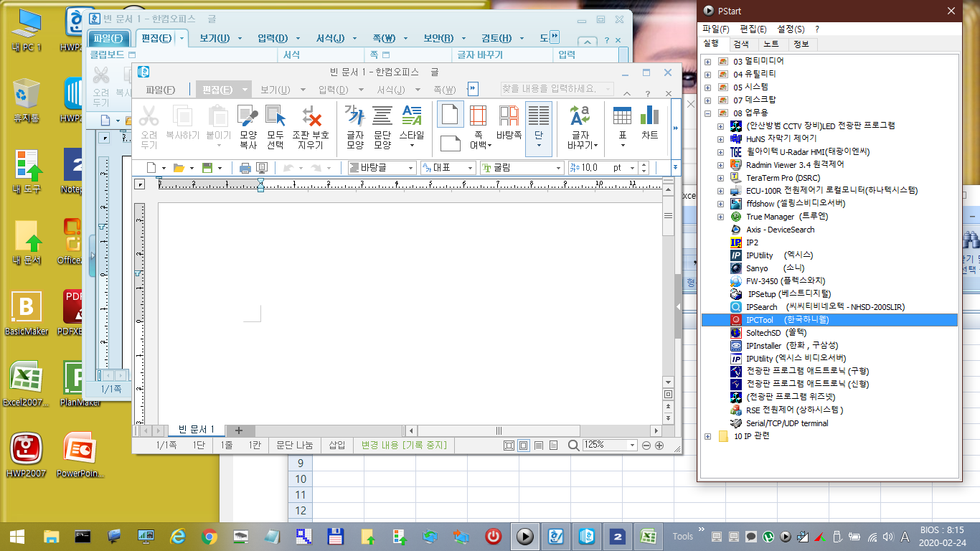Screen dimensions: 980x551
Task: Click zoom out minus icon
Action: pos(646,446)
